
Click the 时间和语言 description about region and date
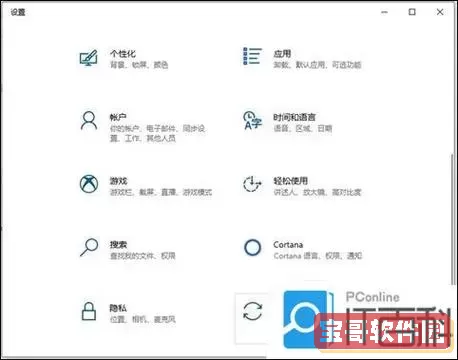[x=303, y=128]
